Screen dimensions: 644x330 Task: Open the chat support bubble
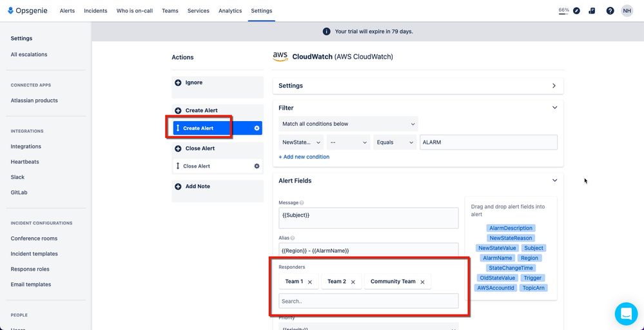(626, 314)
